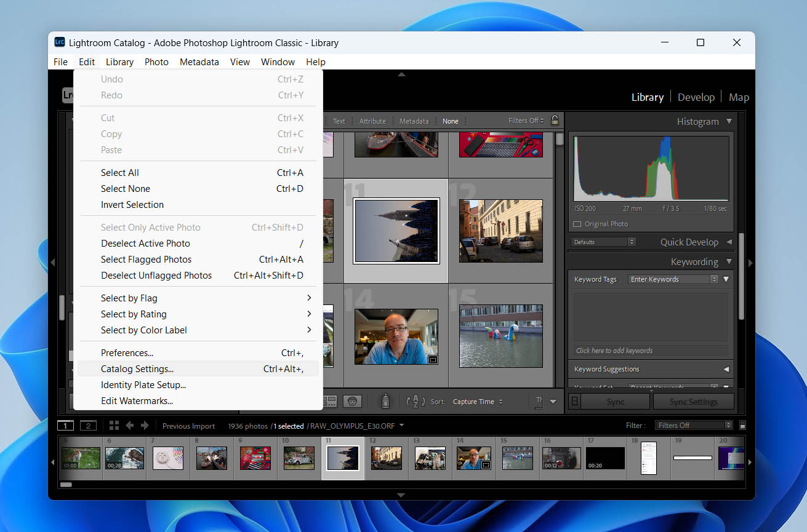Click the filter switch at filmstrip right end
The image size is (807, 532).
[742, 425]
